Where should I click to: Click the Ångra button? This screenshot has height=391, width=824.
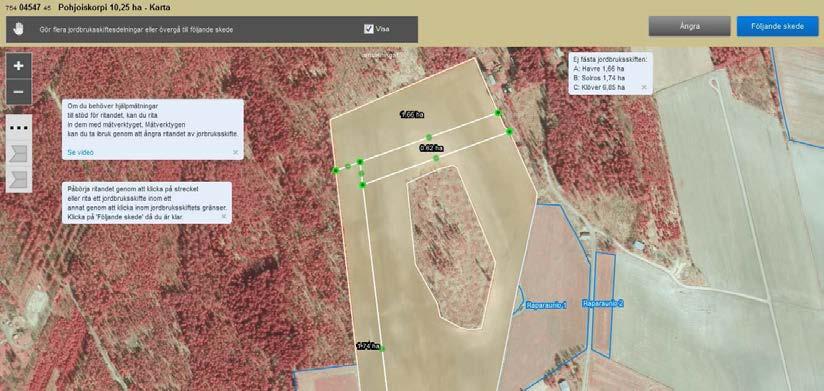click(689, 26)
